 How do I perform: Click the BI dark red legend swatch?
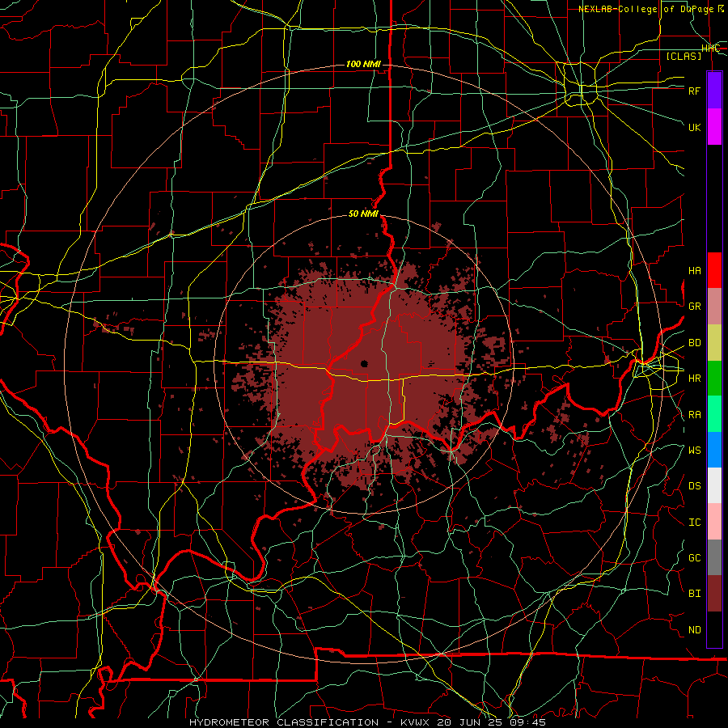[714, 594]
